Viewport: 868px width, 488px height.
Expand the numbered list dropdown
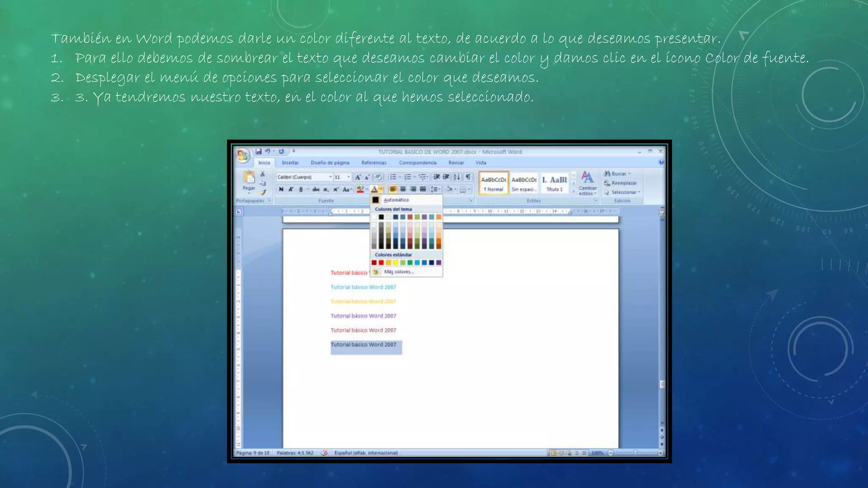coord(415,177)
